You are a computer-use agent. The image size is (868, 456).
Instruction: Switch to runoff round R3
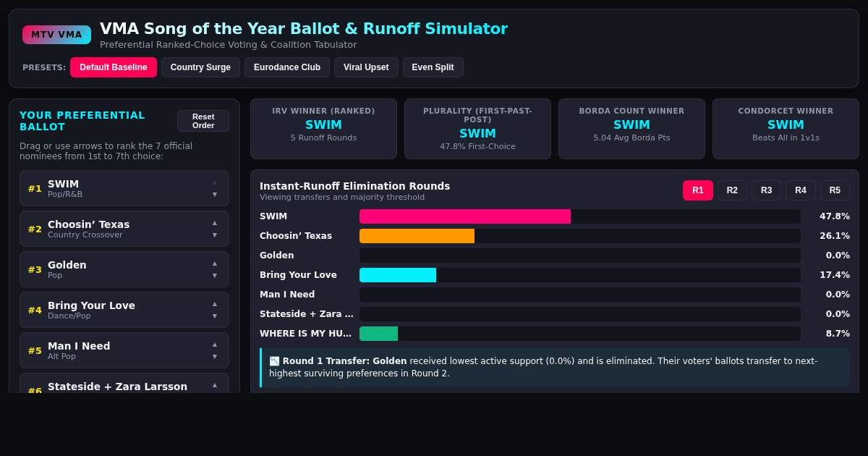pos(766,190)
